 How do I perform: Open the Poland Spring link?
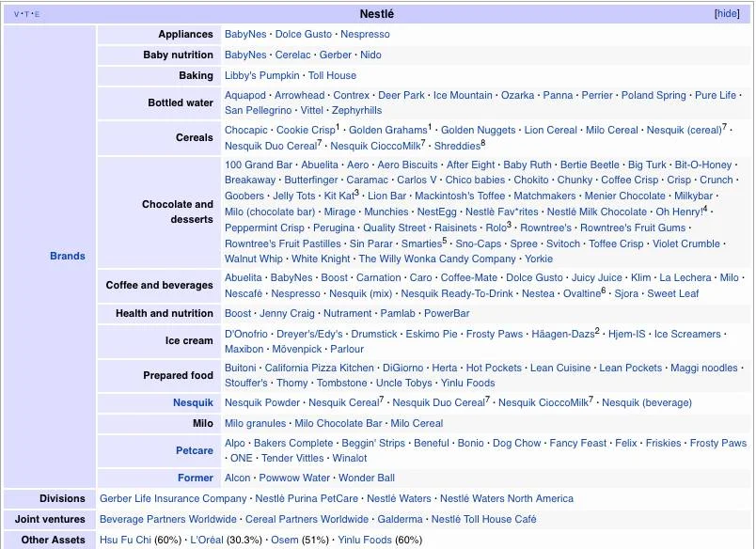click(654, 96)
